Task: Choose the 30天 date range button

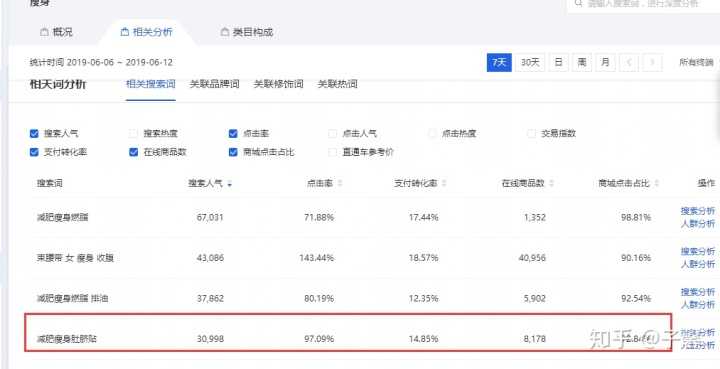Action: tap(530, 62)
